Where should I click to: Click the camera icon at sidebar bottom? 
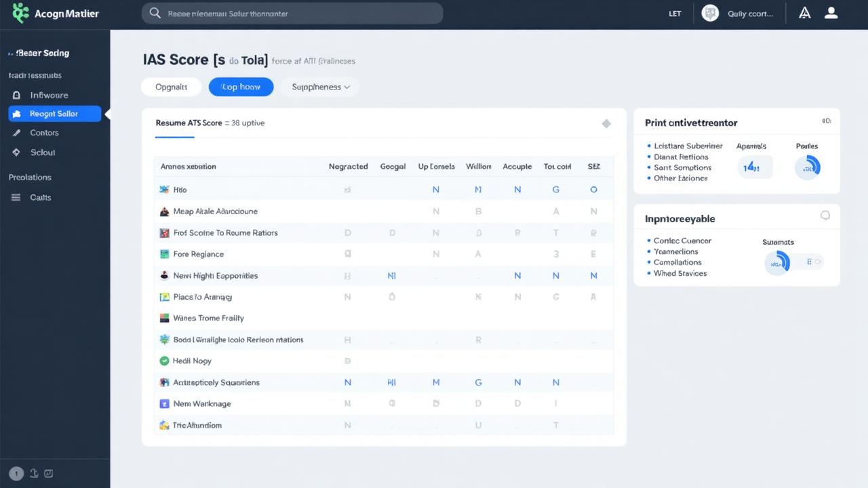pos(48,473)
